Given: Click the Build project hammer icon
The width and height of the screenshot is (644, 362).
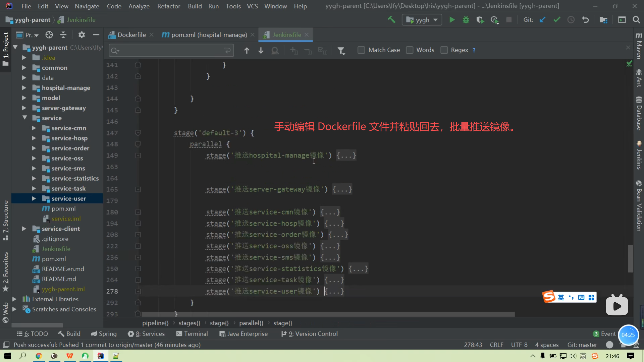Looking at the screenshot, I should pyautogui.click(x=391, y=20).
